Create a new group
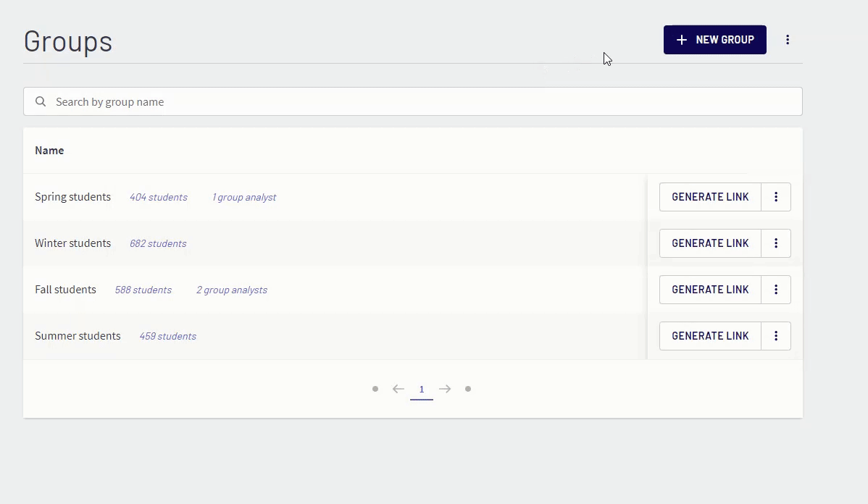868x504 pixels. point(714,40)
